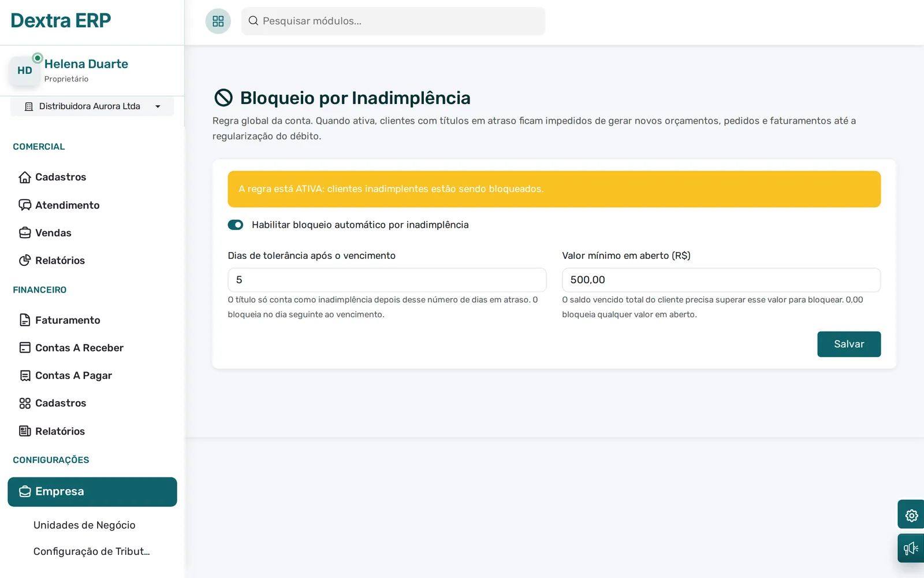Click the Atendimento chat icon
The height and width of the screenshot is (578, 924).
pyautogui.click(x=25, y=205)
